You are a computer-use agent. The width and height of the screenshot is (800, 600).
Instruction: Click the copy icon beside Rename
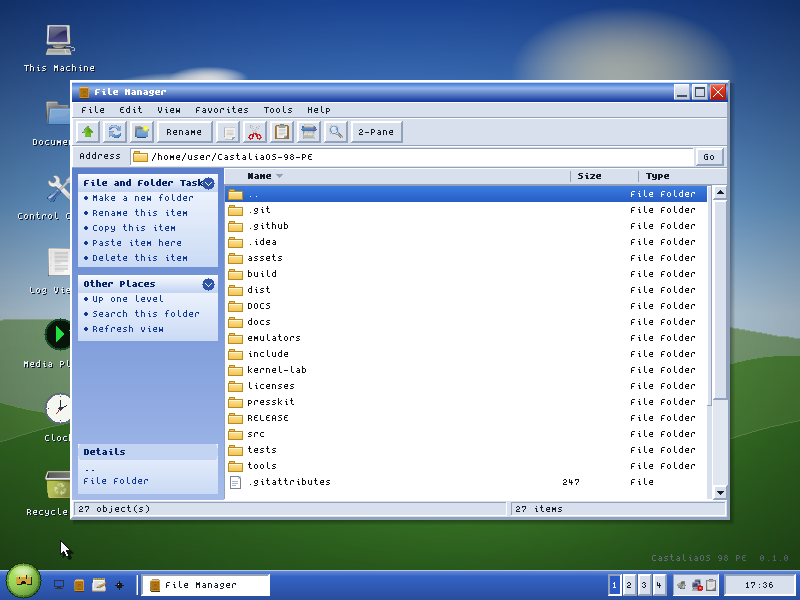pyautogui.click(x=228, y=132)
